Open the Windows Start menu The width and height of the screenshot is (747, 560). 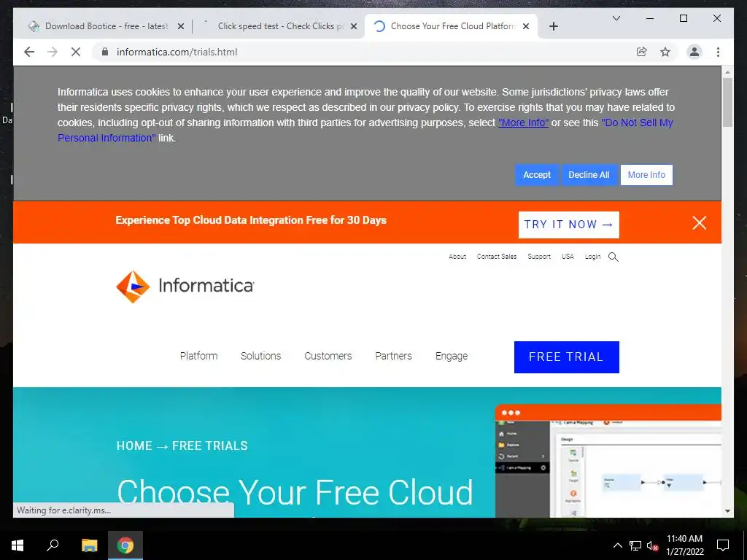18,545
